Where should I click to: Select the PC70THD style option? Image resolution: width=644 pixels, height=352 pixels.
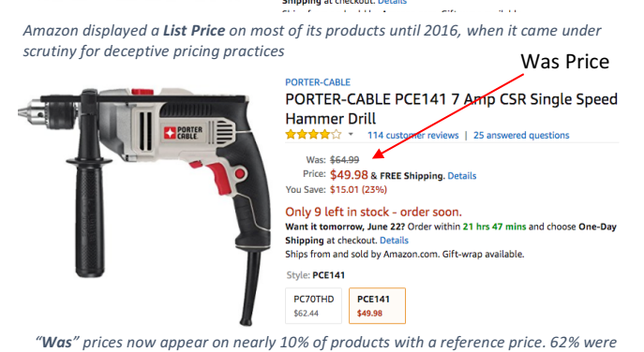coord(313,305)
